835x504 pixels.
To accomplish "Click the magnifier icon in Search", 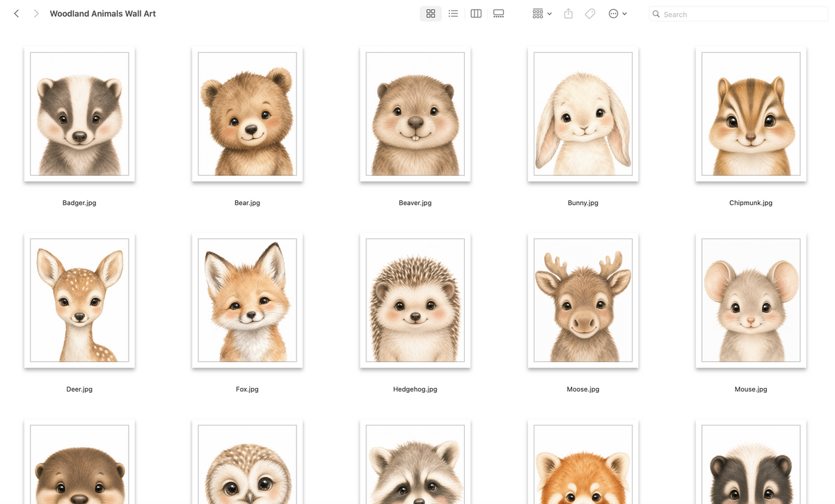I will click(x=656, y=14).
